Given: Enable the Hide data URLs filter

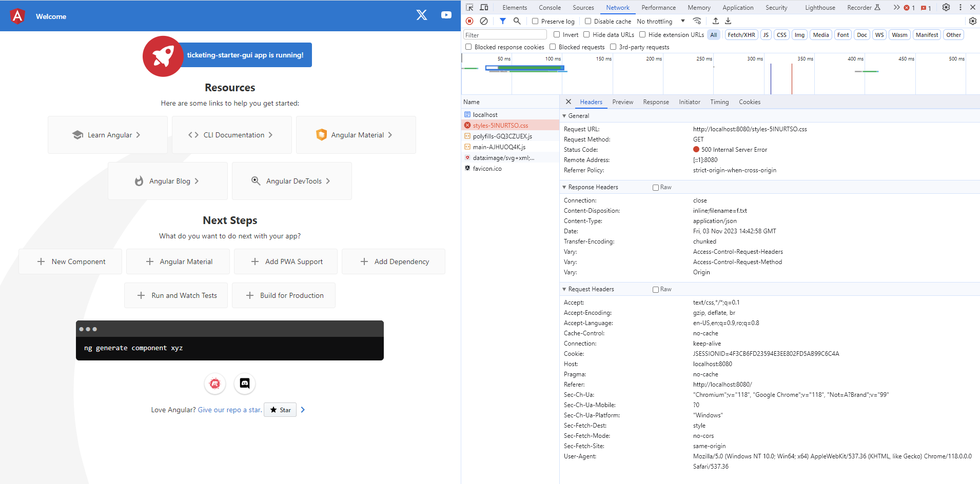Looking at the screenshot, I should click(x=586, y=34).
